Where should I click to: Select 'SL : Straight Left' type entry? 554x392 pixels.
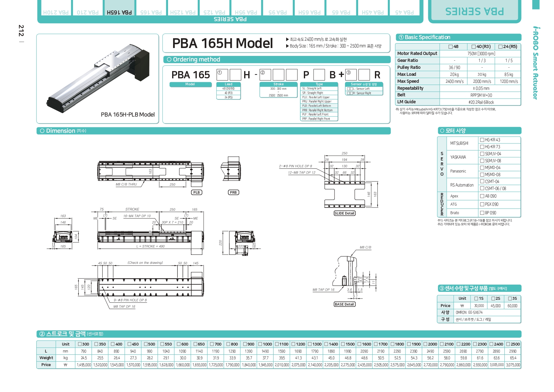[319, 89]
